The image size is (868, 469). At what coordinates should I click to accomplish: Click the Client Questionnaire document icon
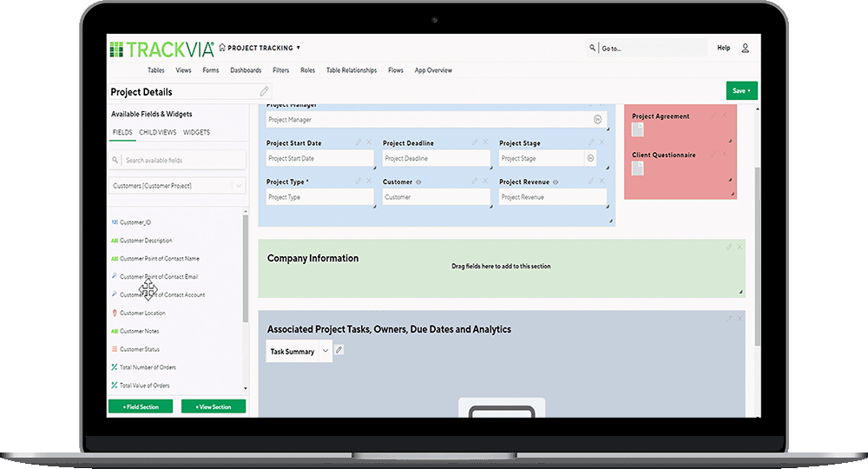[638, 168]
